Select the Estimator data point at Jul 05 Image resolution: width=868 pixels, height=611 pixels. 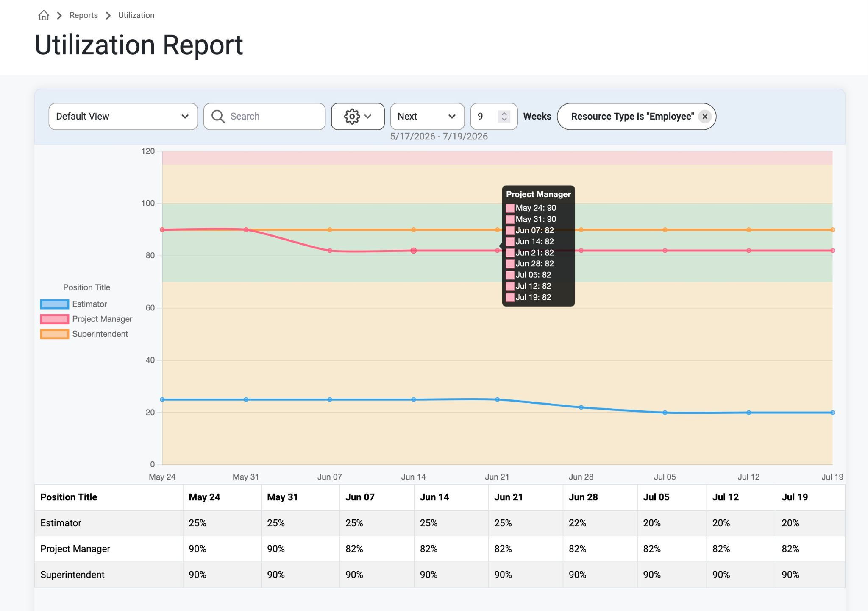(665, 413)
